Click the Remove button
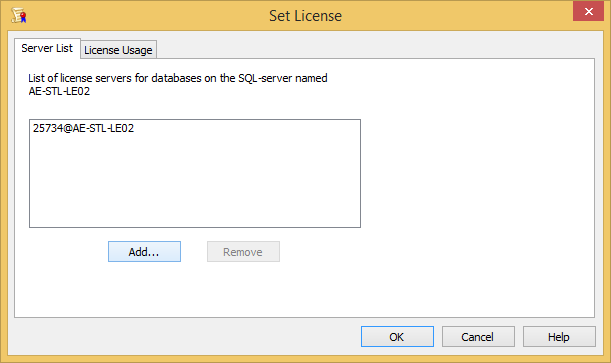 click(243, 252)
